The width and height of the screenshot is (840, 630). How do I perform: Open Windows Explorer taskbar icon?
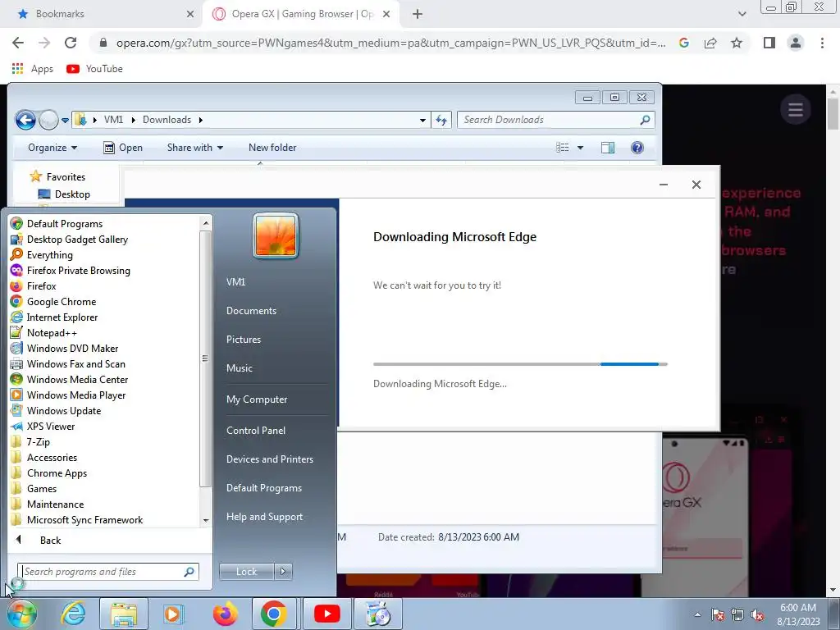(x=124, y=614)
